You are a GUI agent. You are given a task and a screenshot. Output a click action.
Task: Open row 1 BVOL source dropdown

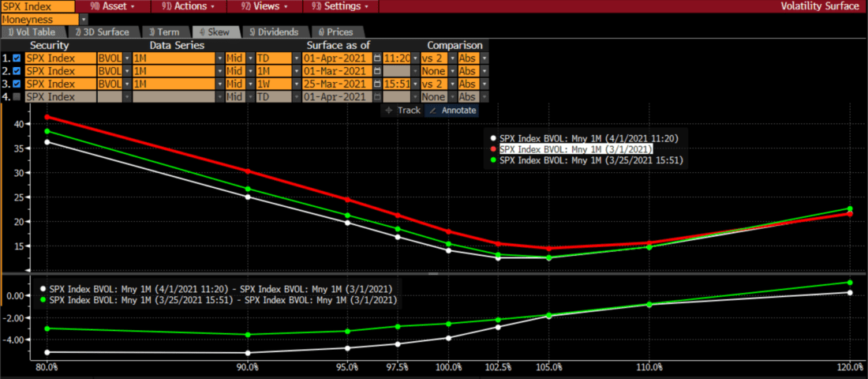[x=127, y=58]
